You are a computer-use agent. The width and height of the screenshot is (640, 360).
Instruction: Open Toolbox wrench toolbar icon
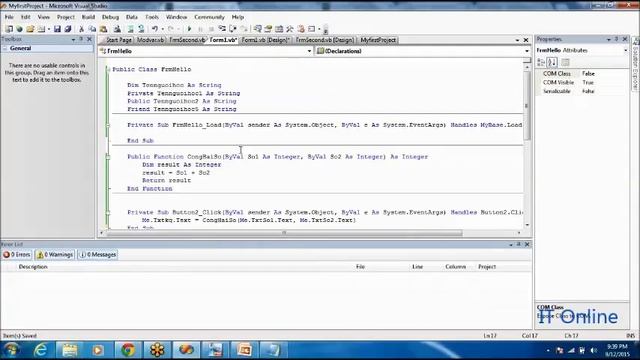(x=290, y=29)
